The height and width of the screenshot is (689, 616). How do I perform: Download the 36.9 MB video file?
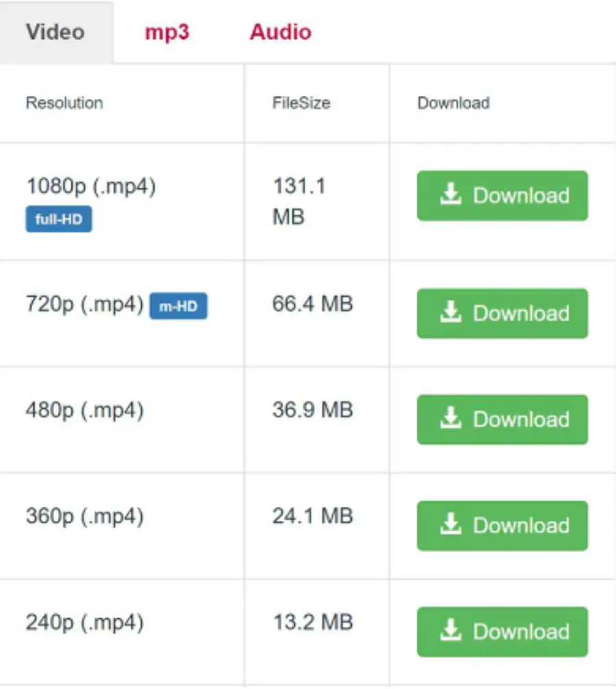pyautogui.click(x=502, y=420)
